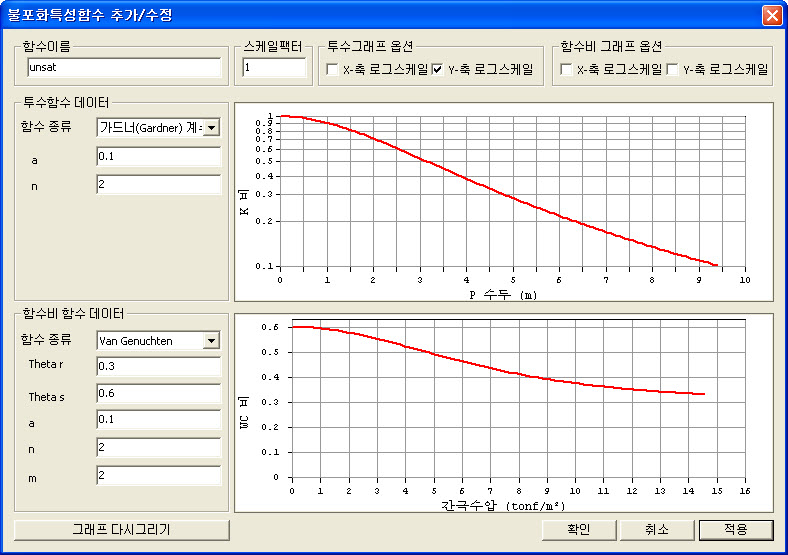Screen dimensions: 788x555
Task: Click the 함수비 함수 데이터 group title
Action: coord(73,314)
